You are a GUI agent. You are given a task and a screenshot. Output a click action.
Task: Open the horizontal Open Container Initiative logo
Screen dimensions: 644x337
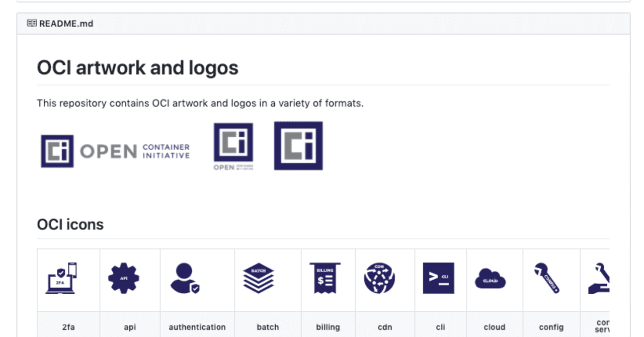point(115,151)
